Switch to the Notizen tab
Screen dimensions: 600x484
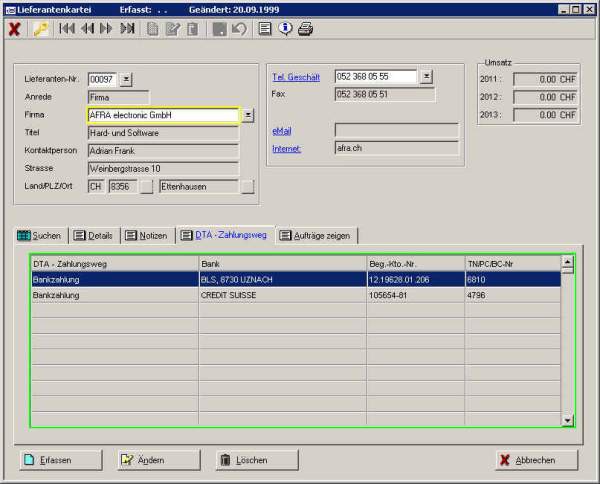pyautogui.click(x=145, y=235)
